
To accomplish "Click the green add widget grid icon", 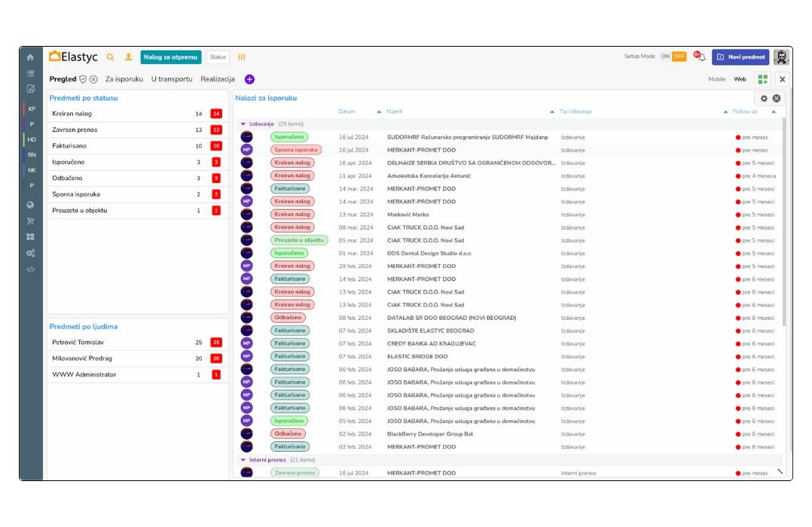I will [x=763, y=79].
